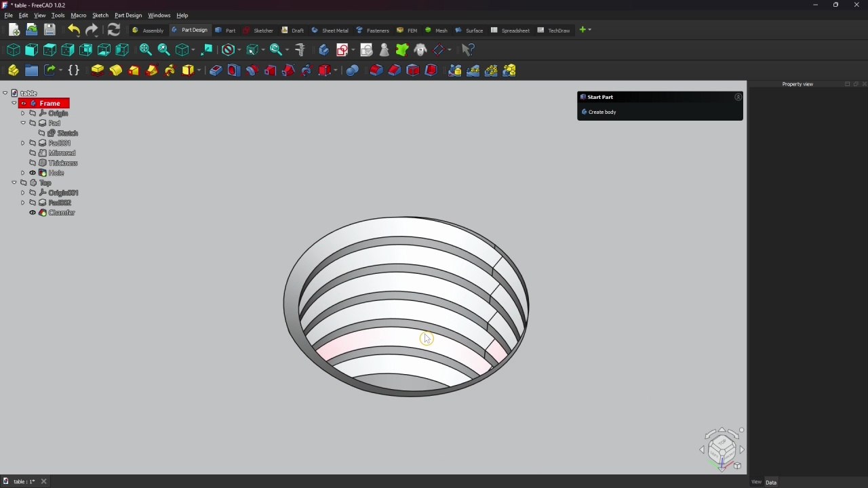Collapse the Frame body node
Viewport: 868px width, 488px height.
[x=14, y=103]
